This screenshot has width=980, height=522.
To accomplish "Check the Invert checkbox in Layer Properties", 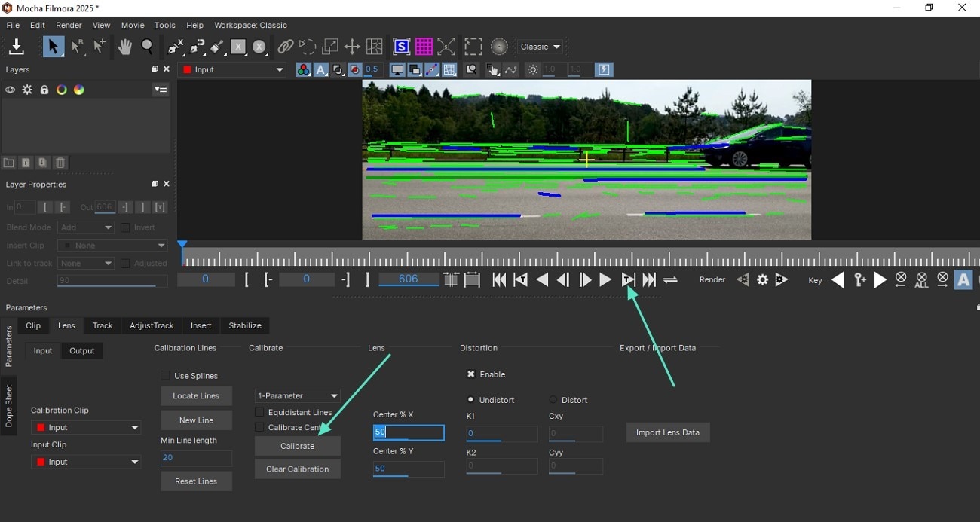I will coord(125,227).
